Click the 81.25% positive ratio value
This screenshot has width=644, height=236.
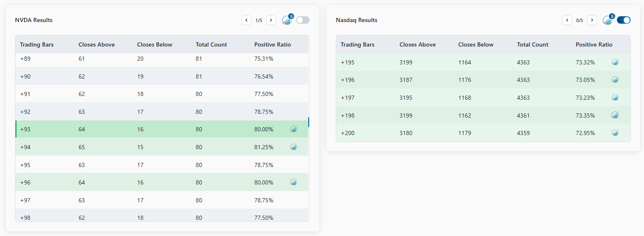pos(264,147)
